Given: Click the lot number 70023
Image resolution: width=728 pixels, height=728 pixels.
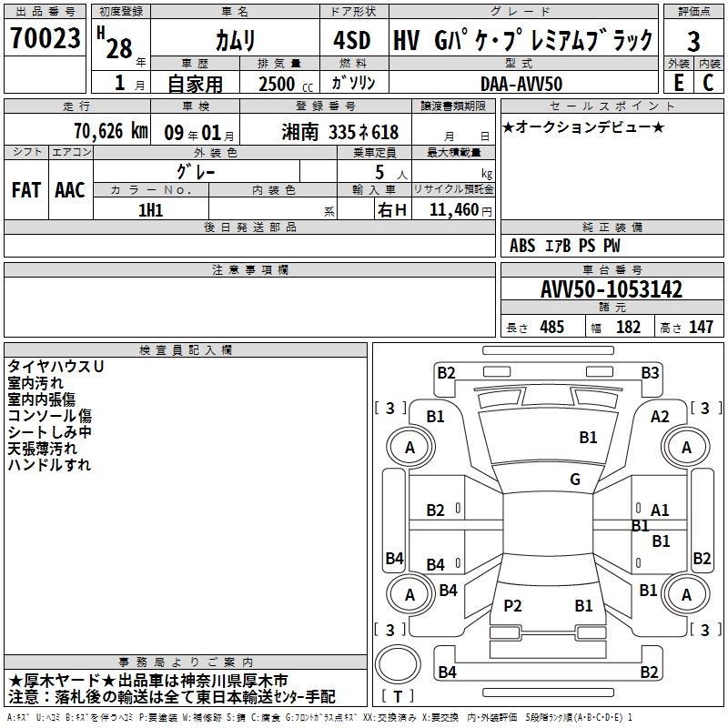Looking at the screenshot, I should pyautogui.click(x=45, y=38).
